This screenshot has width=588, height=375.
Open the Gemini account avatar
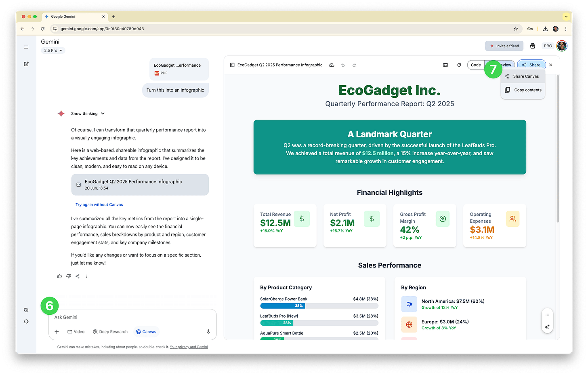tap(562, 46)
